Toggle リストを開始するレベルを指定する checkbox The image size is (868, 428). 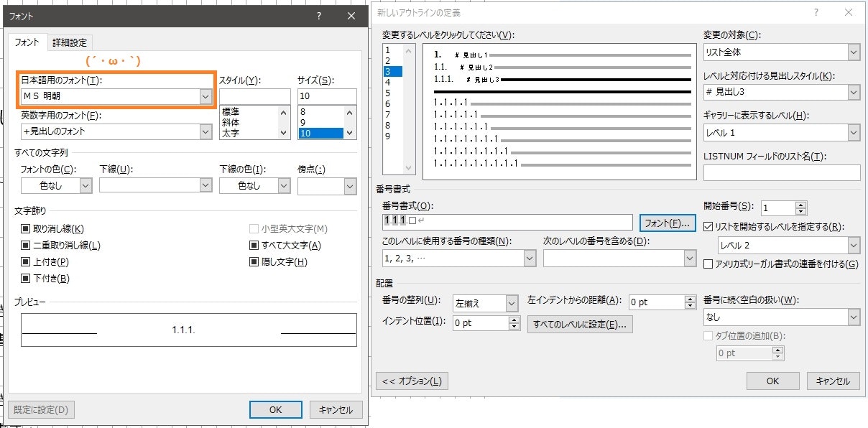(x=708, y=227)
